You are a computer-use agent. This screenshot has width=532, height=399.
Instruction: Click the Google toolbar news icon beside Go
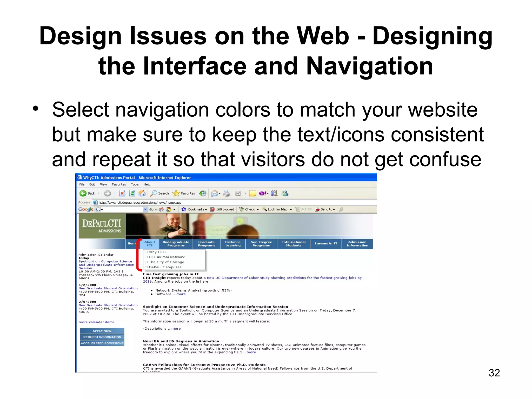161,209
